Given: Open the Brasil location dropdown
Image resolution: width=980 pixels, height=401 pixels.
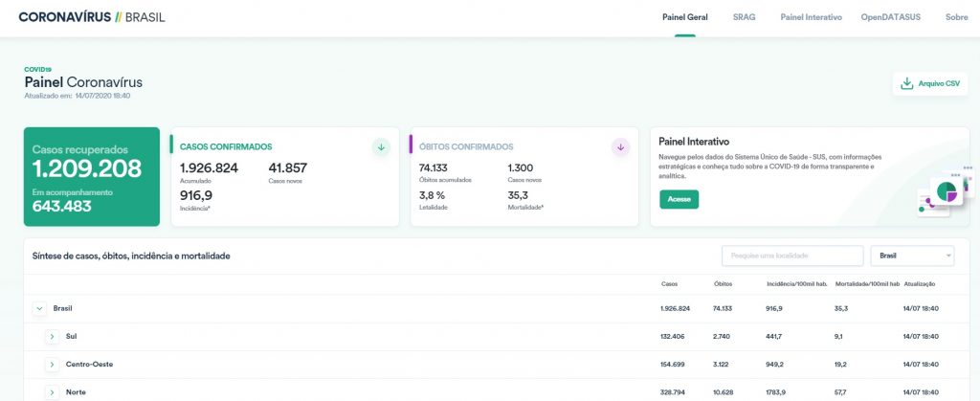Looking at the screenshot, I should (912, 256).
